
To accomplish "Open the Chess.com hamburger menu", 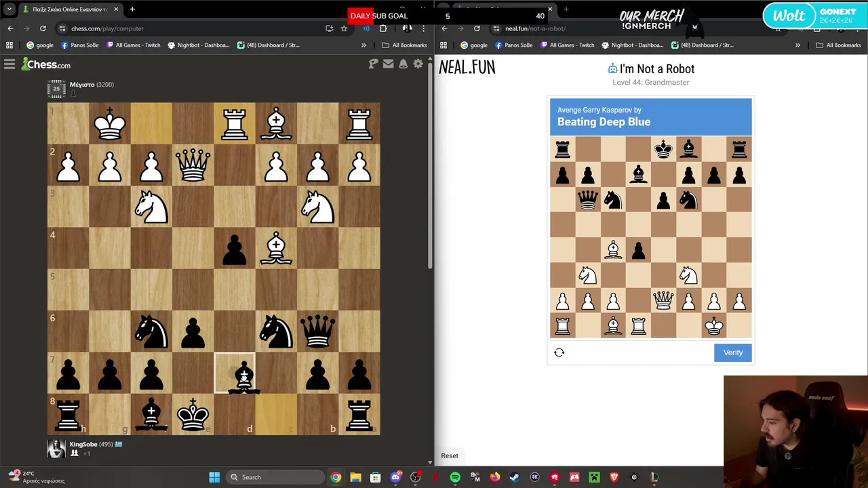I will click(x=9, y=64).
